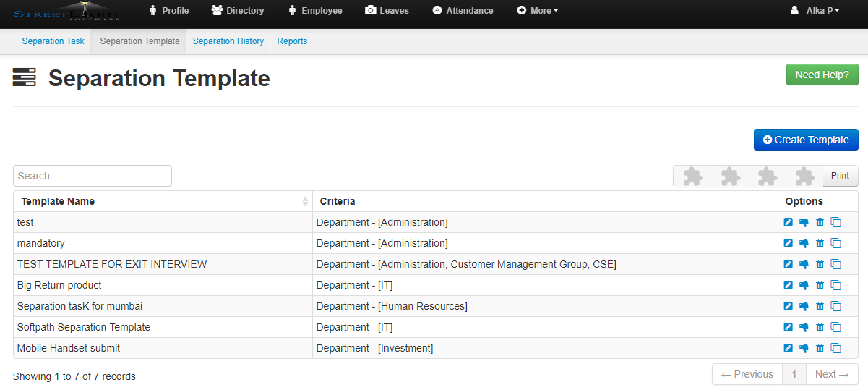Screen dimensions: 868x390
Task: Go to the Reports tab
Action: pos(292,41)
